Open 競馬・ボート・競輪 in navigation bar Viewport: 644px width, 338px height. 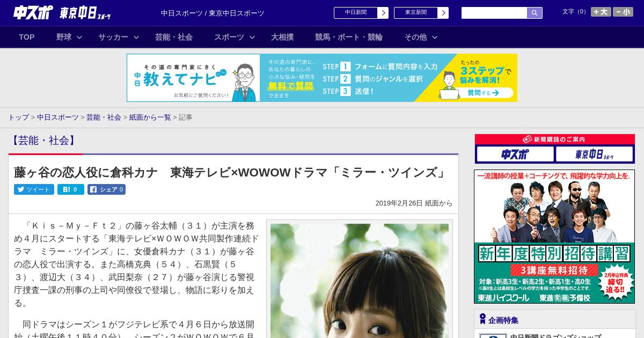[x=349, y=37]
